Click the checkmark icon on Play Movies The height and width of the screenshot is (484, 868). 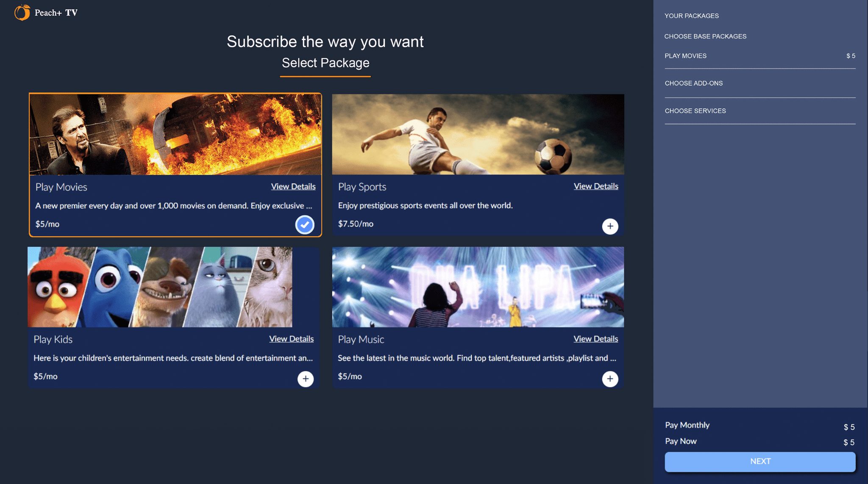[x=304, y=225]
